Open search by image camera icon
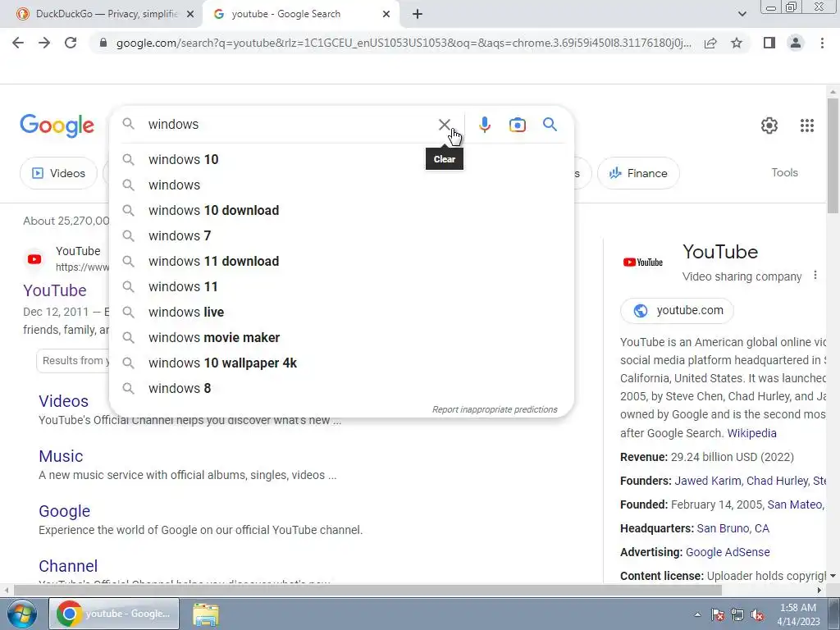The width and height of the screenshot is (840, 630). [517, 125]
